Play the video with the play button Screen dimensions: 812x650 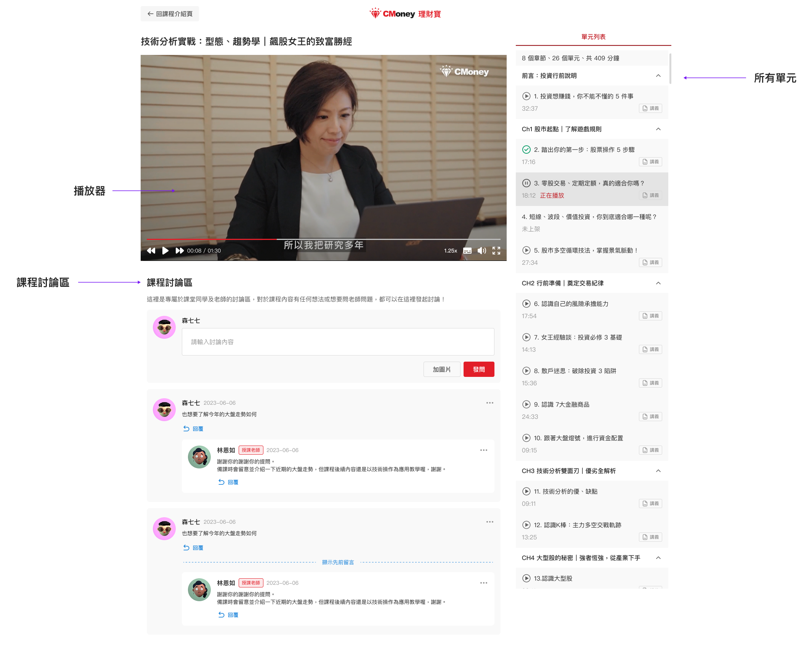point(165,251)
